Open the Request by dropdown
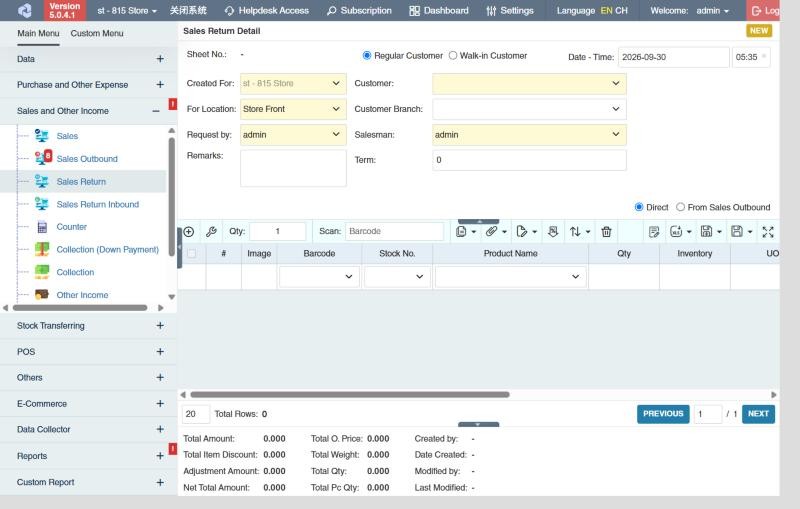Image resolution: width=800 pixels, height=509 pixels. [293, 135]
